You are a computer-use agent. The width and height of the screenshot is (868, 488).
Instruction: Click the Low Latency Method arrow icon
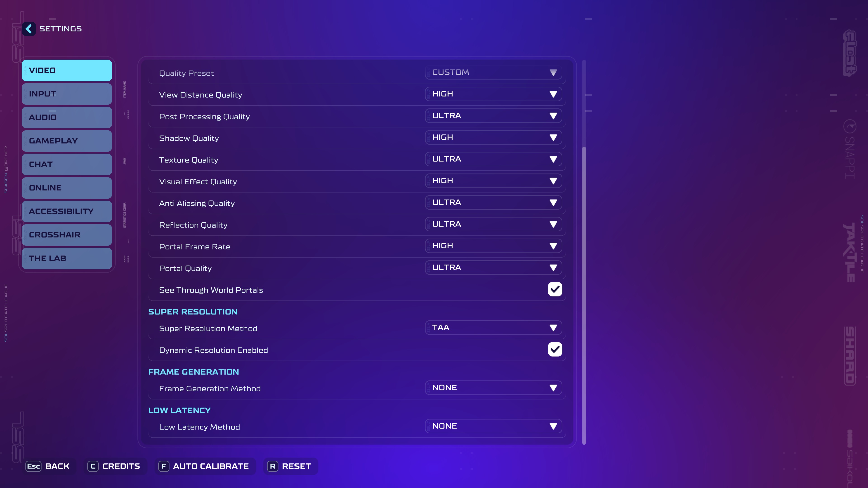coord(553,426)
